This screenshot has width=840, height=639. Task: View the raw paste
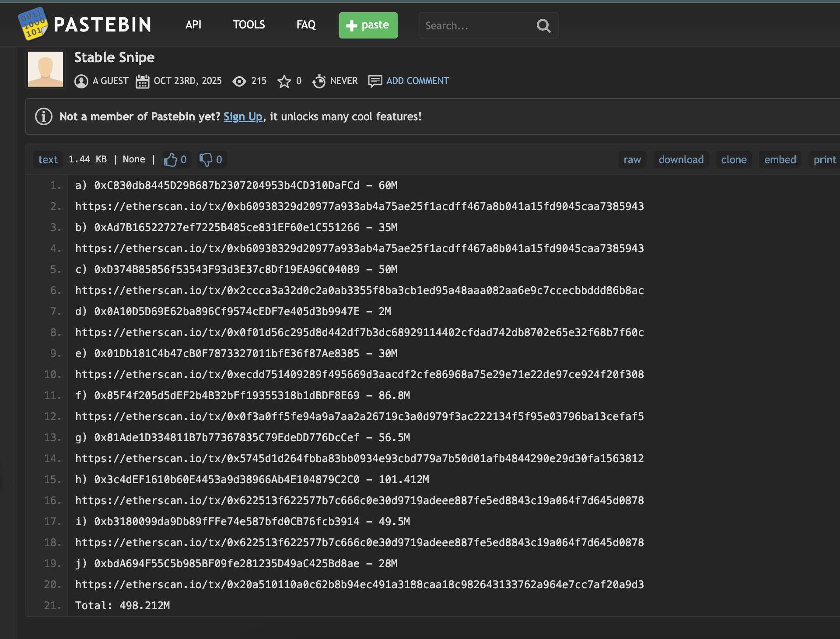pos(632,160)
